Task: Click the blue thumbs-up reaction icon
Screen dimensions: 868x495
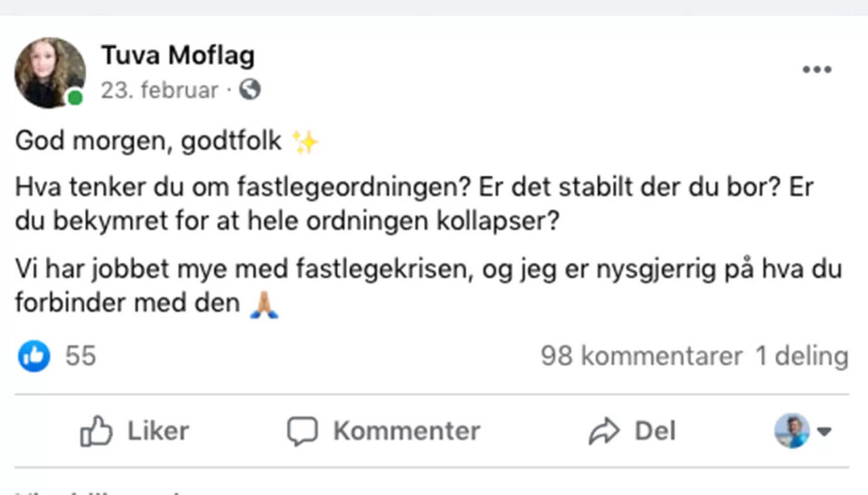Action: point(34,356)
